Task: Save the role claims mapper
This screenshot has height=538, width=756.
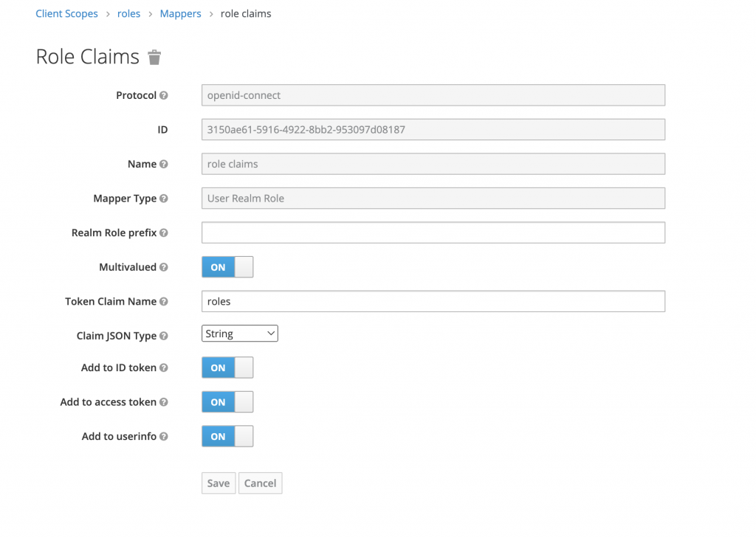Action: (219, 483)
